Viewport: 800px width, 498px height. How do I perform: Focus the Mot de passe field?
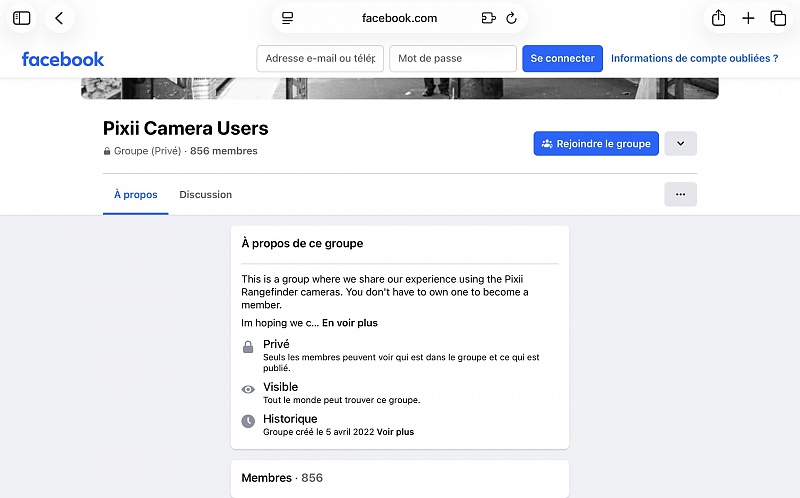[452, 59]
